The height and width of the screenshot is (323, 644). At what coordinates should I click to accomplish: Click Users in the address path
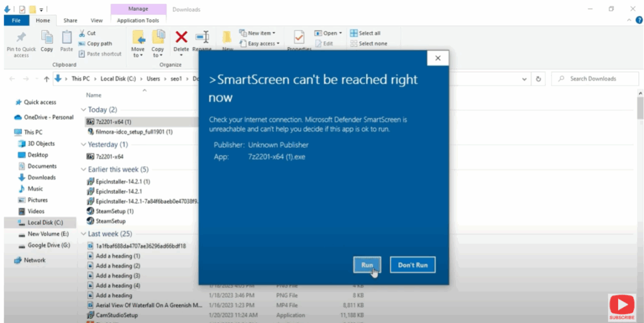(x=153, y=79)
